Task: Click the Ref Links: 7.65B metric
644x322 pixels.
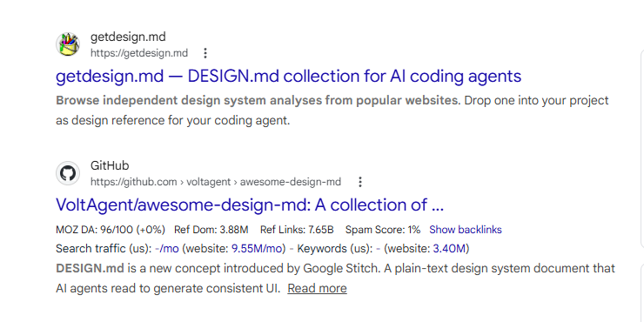Action: pyautogui.click(x=297, y=230)
